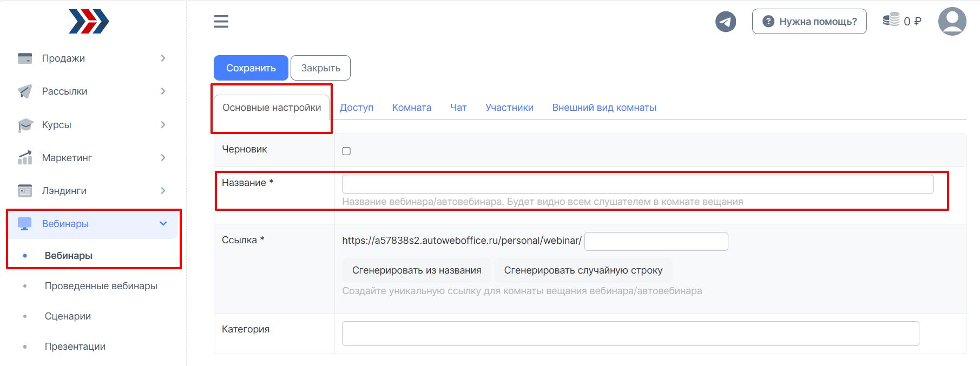Open the Презентации submenu item
This screenshot has width=980, height=366.
[x=75, y=347]
